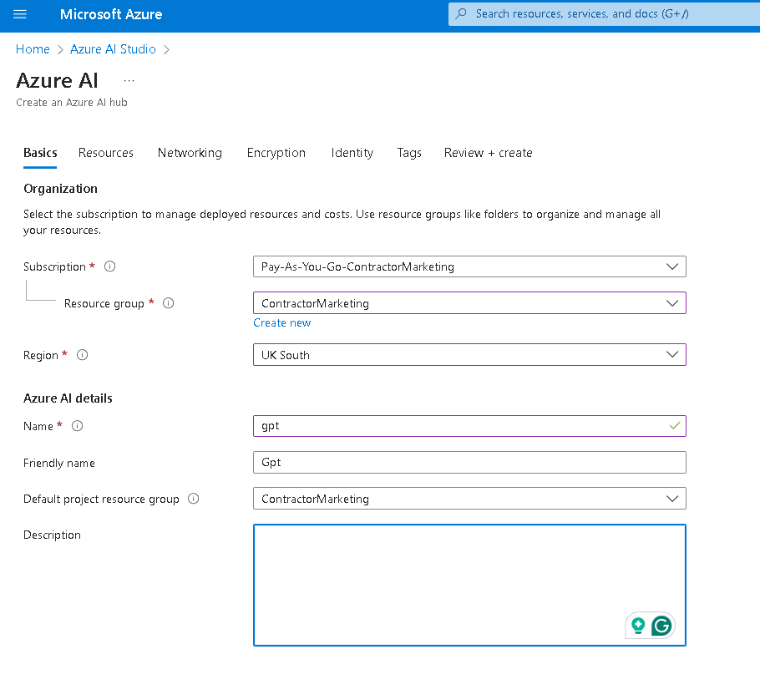Click the Grammarly icon in Description
The width and height of the screenshot is (760, 700).
[661, 626]
